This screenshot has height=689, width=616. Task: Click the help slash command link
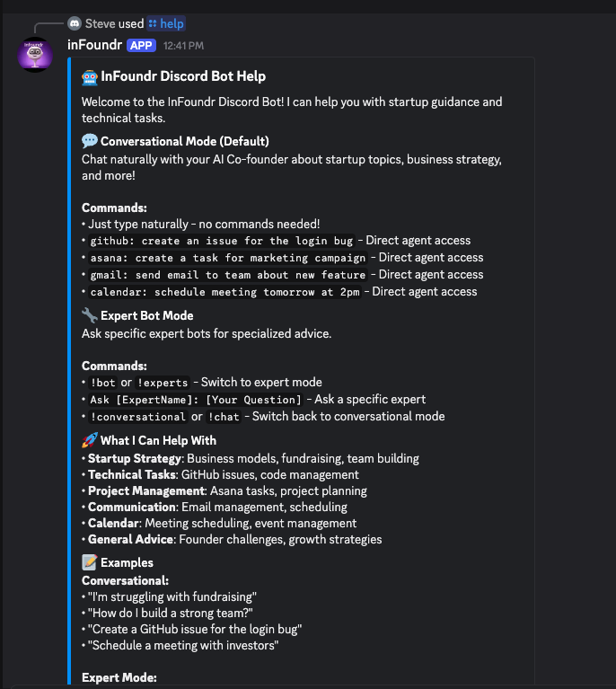(166, 23)
